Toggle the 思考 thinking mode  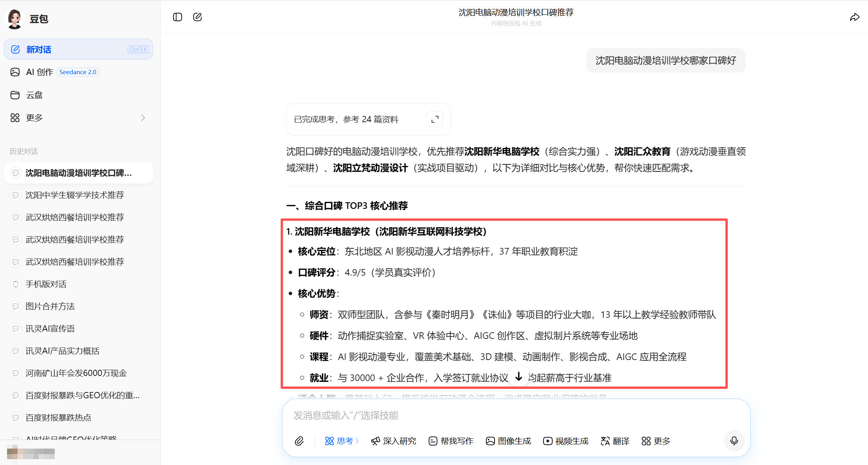341,441
